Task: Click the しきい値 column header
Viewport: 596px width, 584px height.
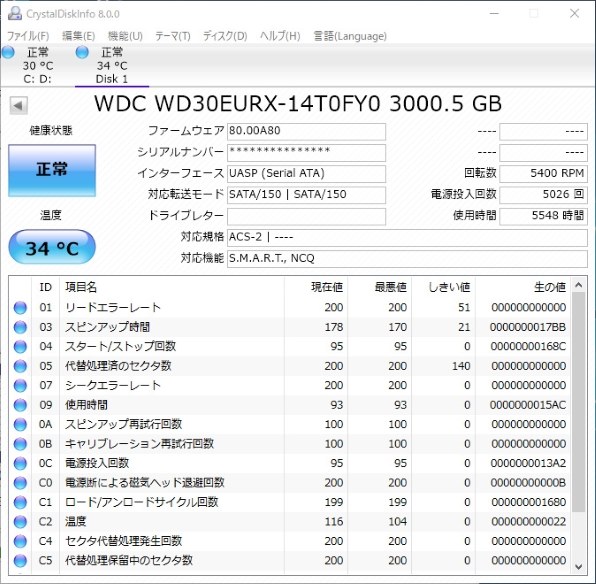Action: 444,287
